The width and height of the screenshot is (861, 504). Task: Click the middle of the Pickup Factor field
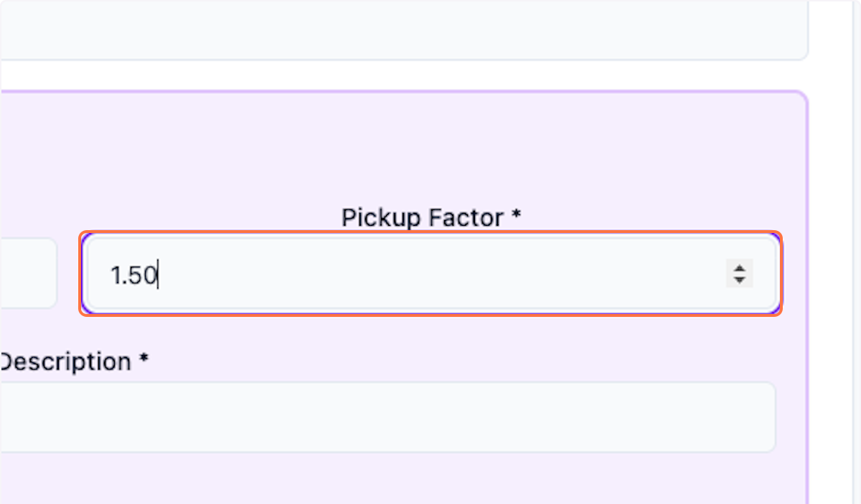[430, 274]
